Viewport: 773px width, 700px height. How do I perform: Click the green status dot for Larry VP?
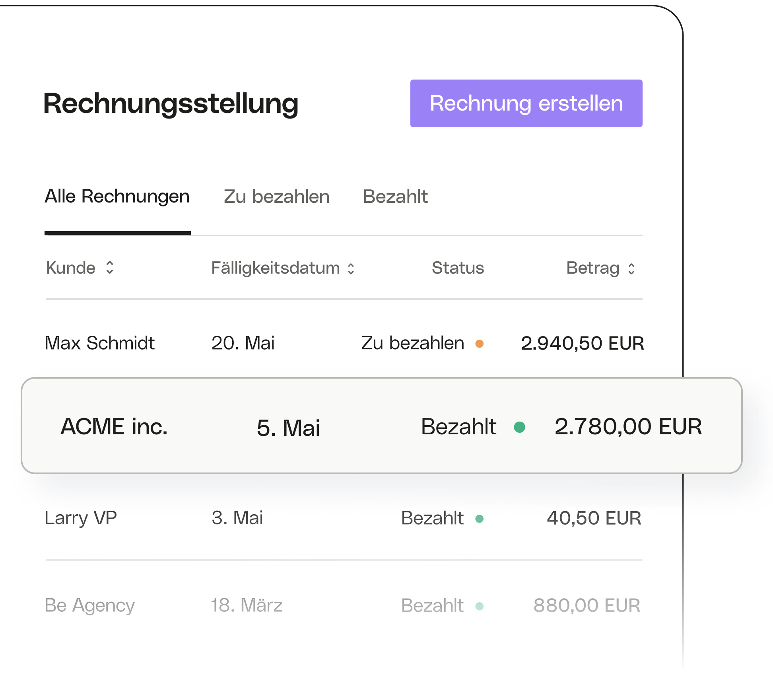tap(480, 519)
